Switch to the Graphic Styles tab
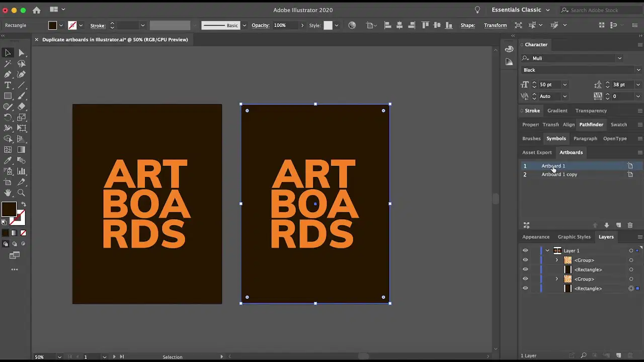644x362 pixels. tap(574, 237)
